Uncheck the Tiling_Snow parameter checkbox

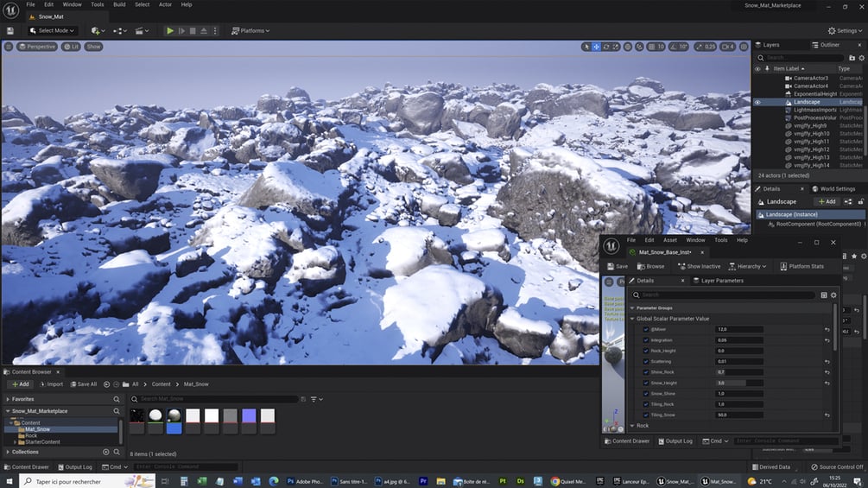pyautogui.click(x=645, y=415)
